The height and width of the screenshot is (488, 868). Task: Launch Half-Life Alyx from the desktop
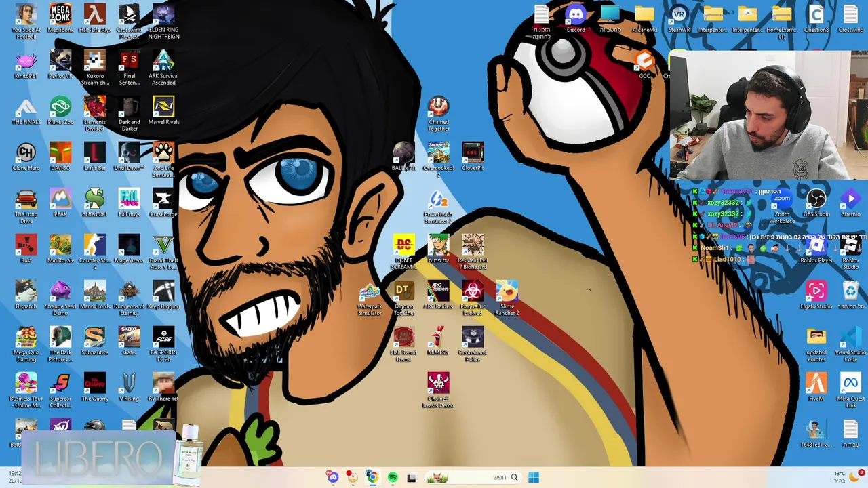tap(95, 20)
